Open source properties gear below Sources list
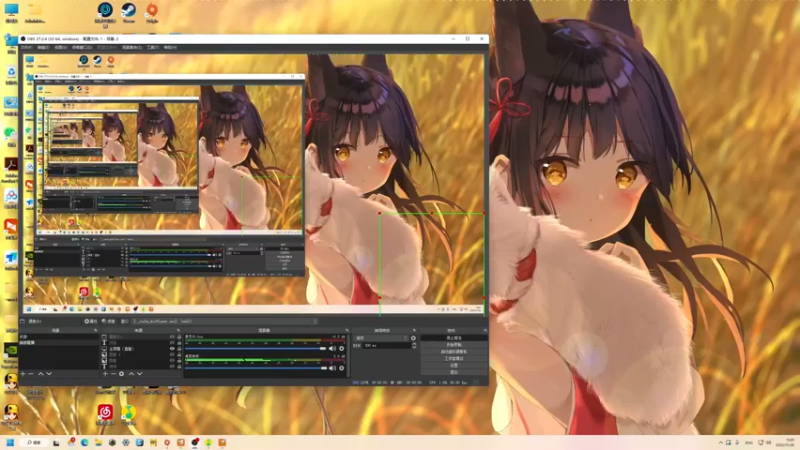 point(121,373)
